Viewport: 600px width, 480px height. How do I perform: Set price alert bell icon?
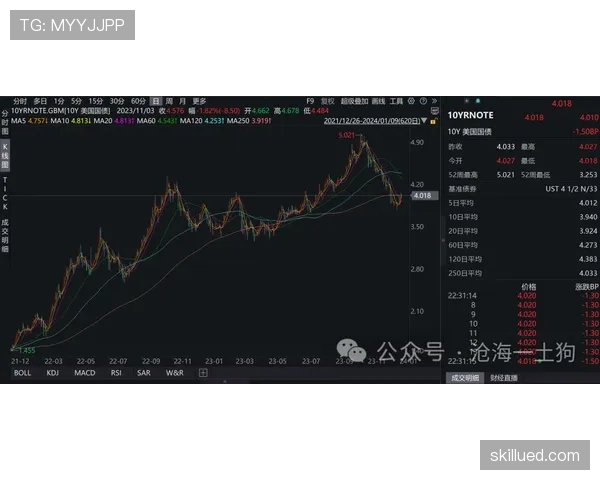pos(478,101)
